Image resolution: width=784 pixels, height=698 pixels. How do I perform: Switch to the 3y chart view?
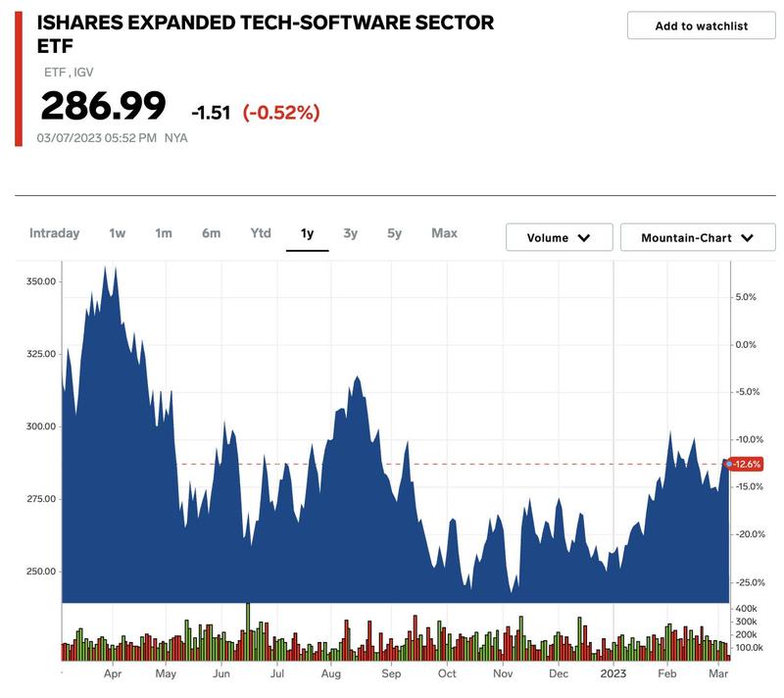351,233
